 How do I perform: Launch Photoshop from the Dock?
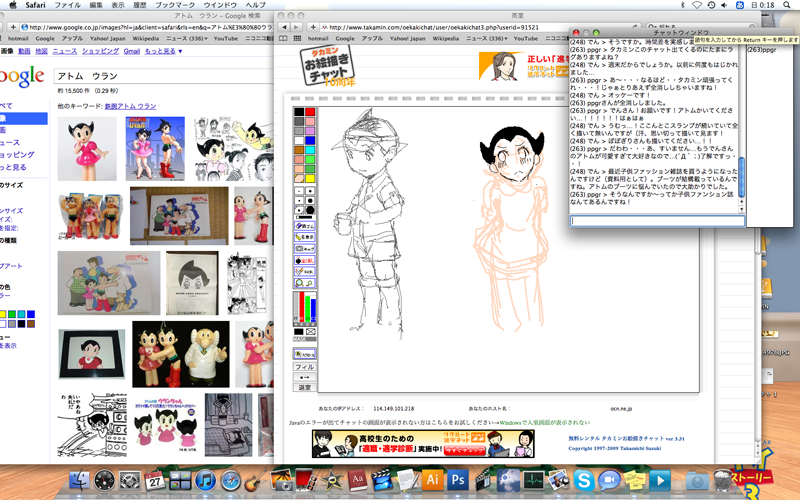point(458,480)
